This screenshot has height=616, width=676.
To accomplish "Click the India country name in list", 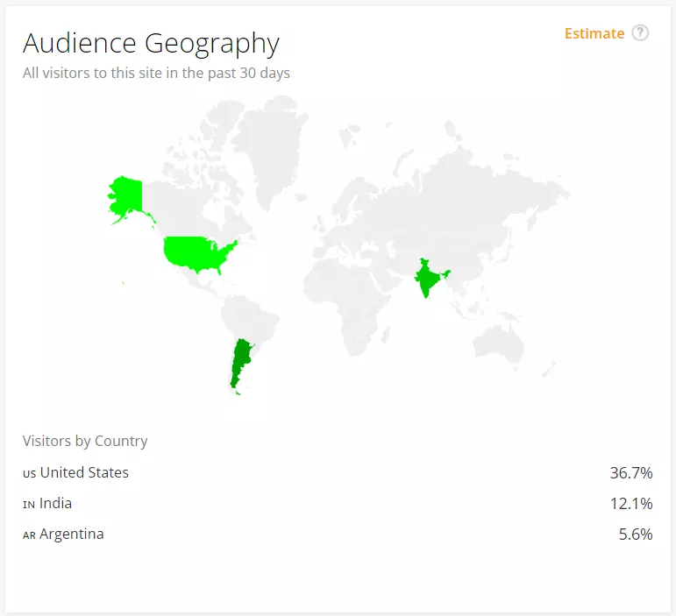I will [x=55, y=503].
